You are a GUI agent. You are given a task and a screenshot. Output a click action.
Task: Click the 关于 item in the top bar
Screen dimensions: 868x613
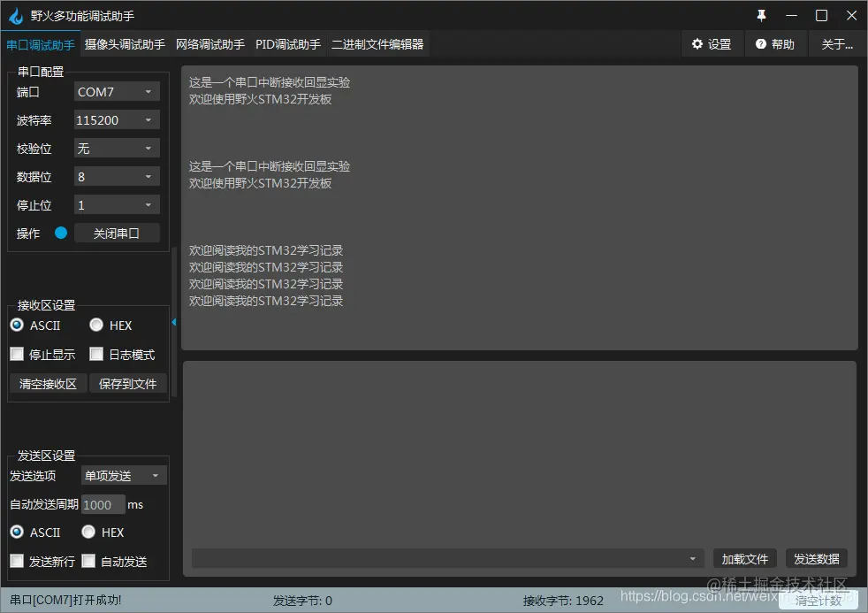(836, 43)
